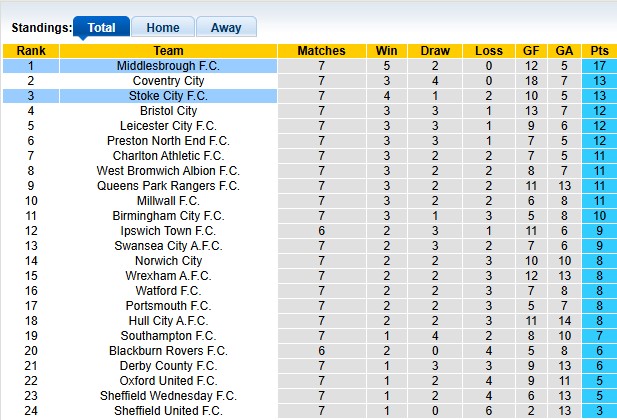Click the Pts column header
617x420 pixels.
point(600,51)
